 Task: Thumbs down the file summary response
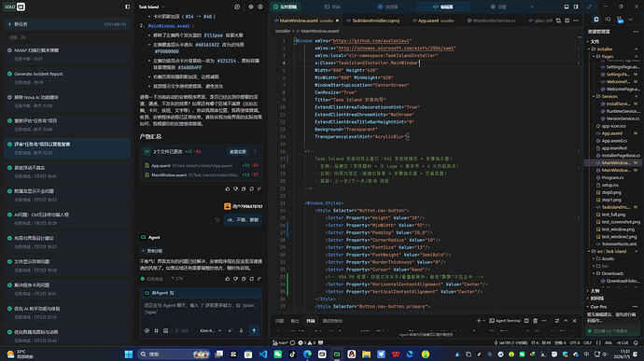click(x=235, y=189)
